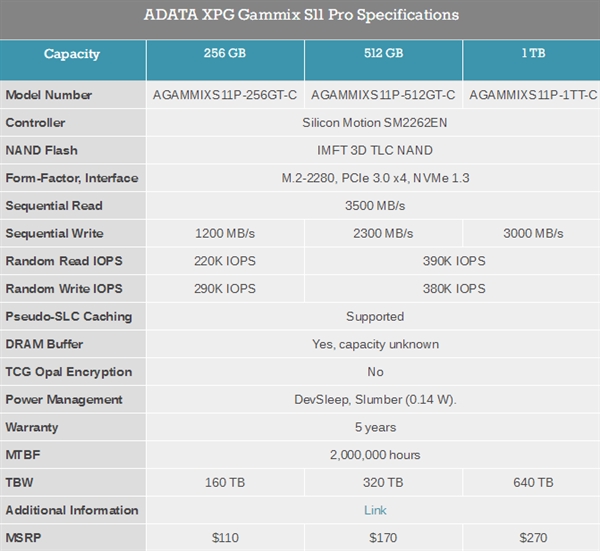Select the table title ADATA XPG Gammix S11 Pro

coord(300,15)
